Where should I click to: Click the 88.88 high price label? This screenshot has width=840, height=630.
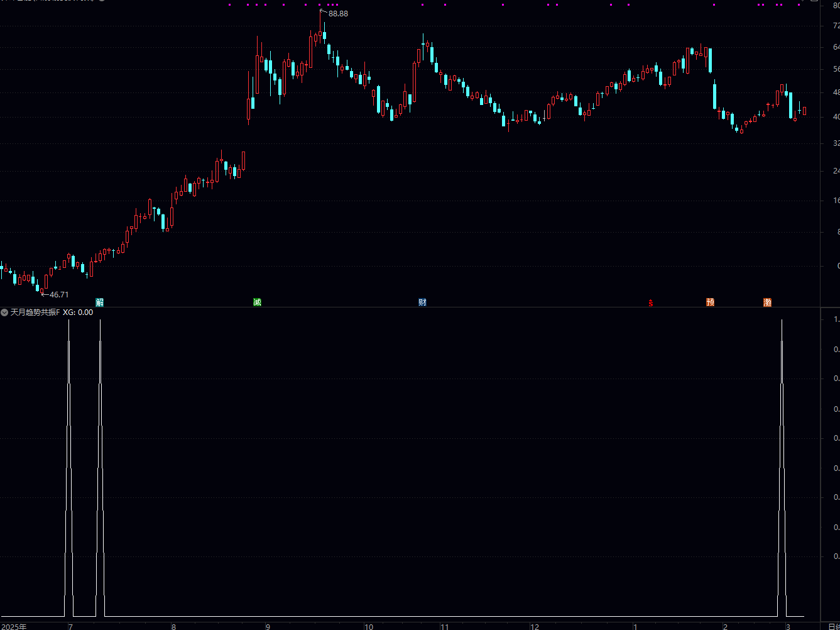338,14
